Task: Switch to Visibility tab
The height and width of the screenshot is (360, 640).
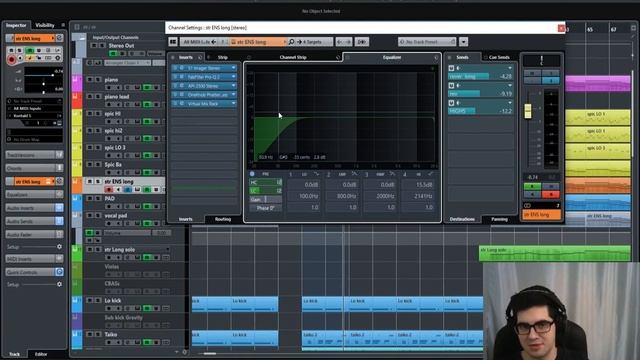Action: click(x=45, y=25)
